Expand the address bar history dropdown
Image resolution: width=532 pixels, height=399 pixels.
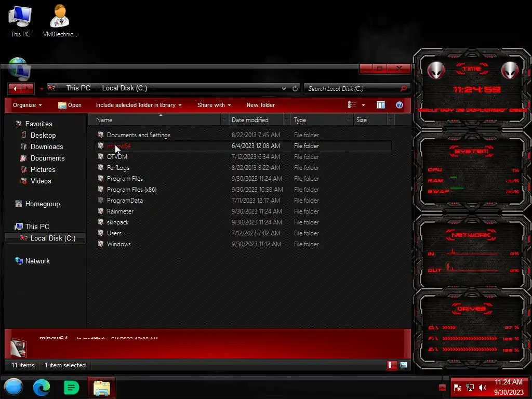pos(284,88)
